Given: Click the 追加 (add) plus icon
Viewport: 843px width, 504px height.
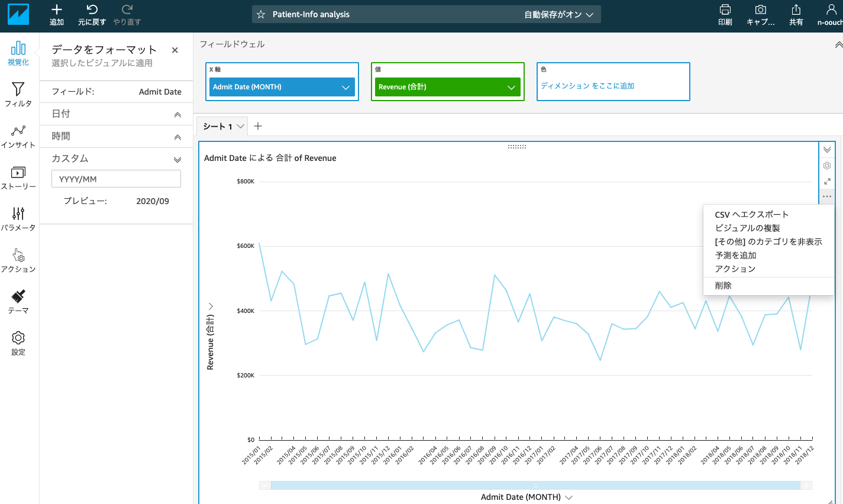Looking at the screenshot, I should click(x=57, y=9).
